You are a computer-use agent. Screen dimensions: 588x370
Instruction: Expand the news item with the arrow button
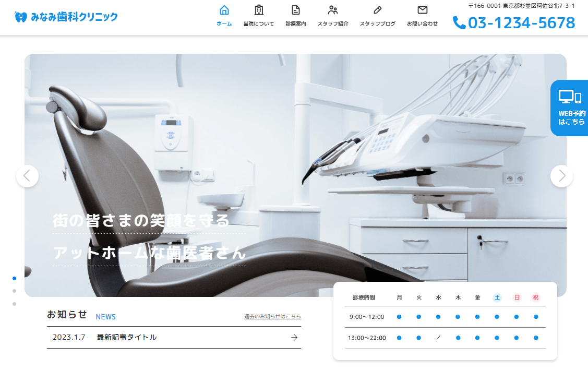pyautogui.click(x=294, y=337)
